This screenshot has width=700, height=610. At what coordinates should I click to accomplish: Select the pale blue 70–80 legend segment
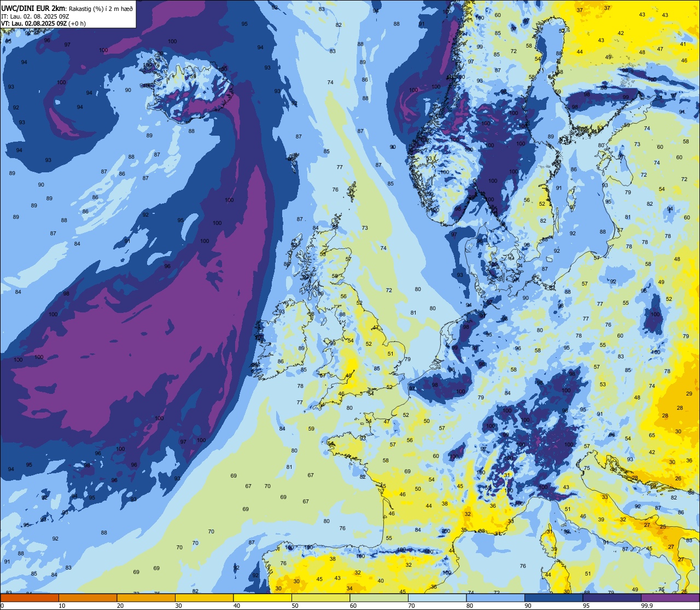tap(437, 597)
